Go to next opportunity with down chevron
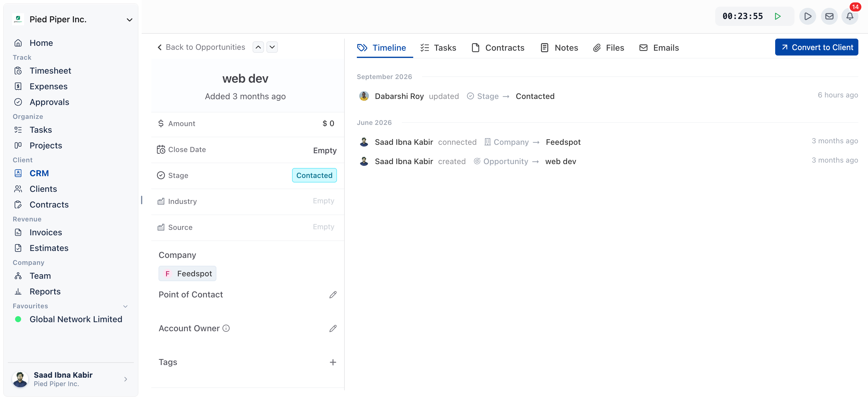868x400 pixels. coord(272,47)
